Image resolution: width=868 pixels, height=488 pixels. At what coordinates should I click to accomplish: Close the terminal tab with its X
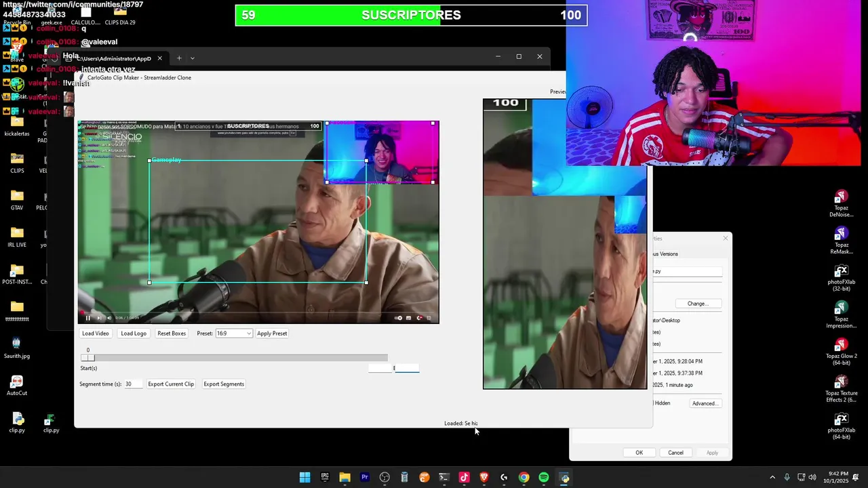[160, 58]
